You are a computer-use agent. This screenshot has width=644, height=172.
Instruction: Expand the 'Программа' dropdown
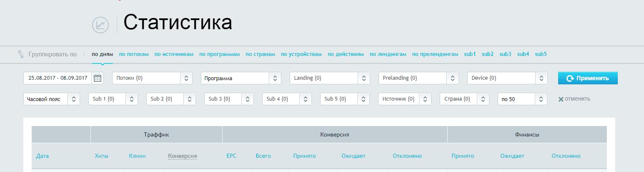241,78
